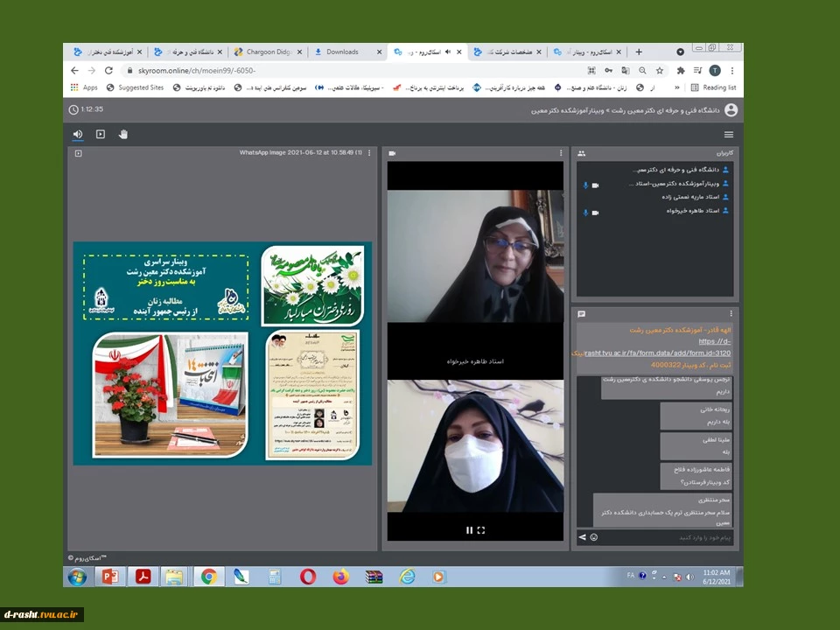Open the emoji picker in chat
The width and height of the screenshot is (840, 630).
point(593,537)
